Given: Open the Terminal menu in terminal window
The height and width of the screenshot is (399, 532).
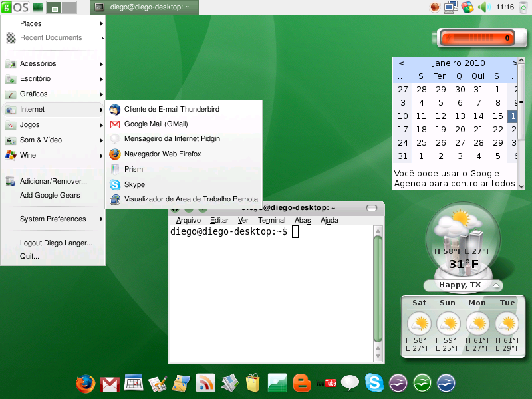Looking at the screenshot, I should (272, 221).
